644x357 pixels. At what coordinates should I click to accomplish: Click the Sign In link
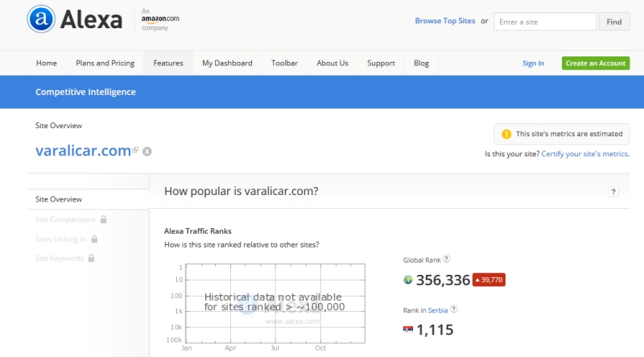pyautogui.click(x=533, y=64)
